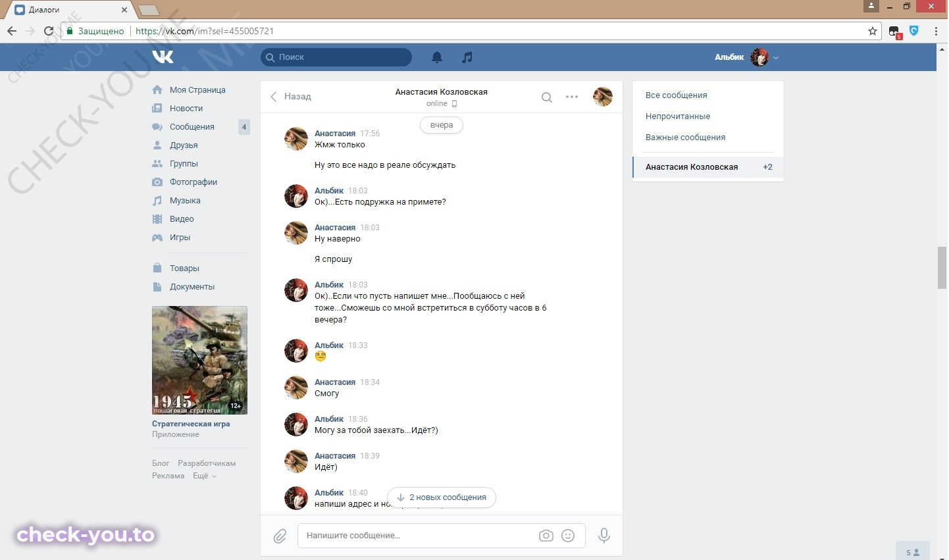
Task: Reload the page in Chrome
Action: pos(48,31)
